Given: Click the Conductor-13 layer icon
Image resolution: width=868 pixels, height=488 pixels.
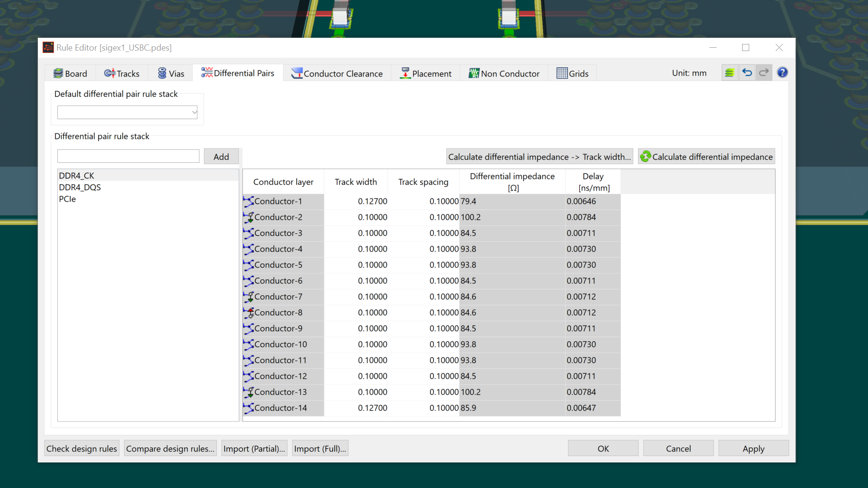Looking at the screenshot, I should click(x=248, y=392).
